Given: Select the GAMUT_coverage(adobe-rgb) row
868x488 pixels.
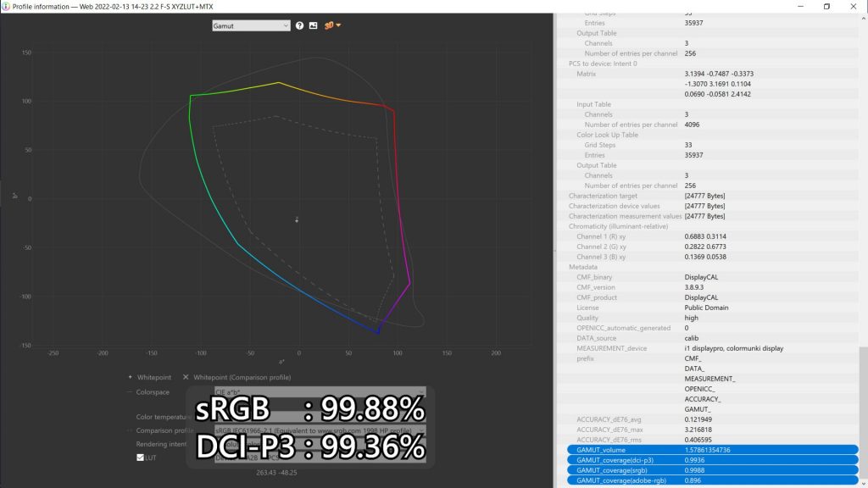Looking at the screenshot, I should (712, 480).
